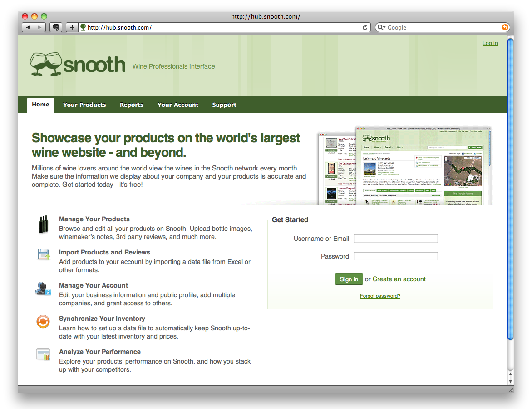
Task: Click the Manage Your Products bottles icon
Action: click(44, 224)
